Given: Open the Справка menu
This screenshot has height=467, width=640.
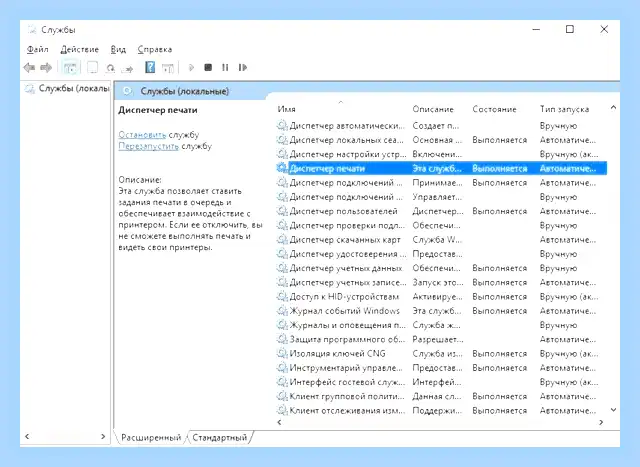Looking at the screenshot, I should pyautogui.click(x=155, y=49).
